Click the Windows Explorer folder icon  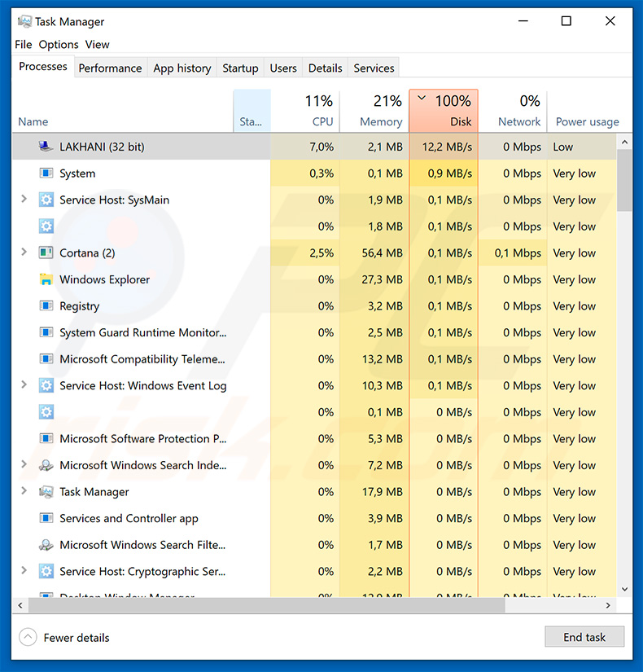coord(46,279)
